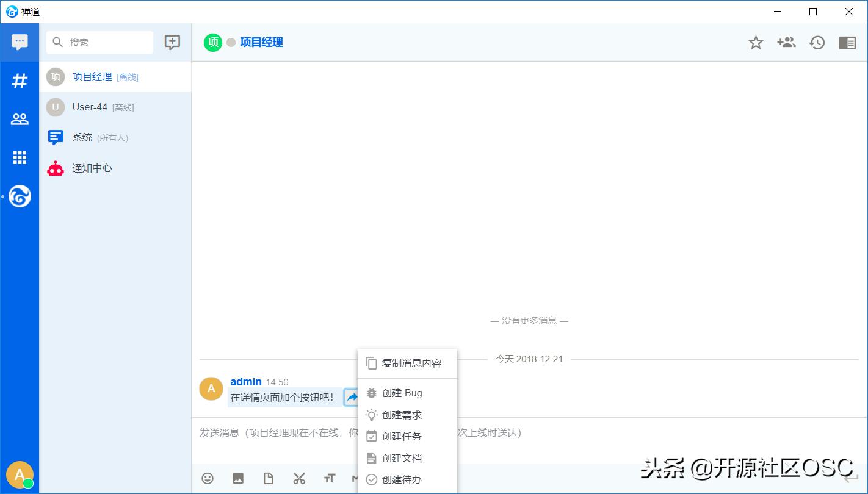
Task: Select the User-44 conversation
Action: [115, 107]
